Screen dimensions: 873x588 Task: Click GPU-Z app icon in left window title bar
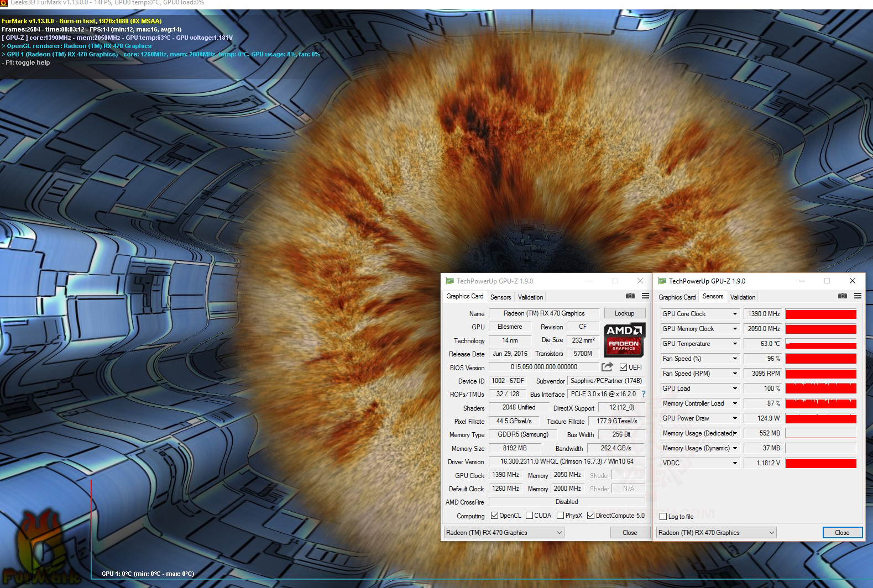pyautogui.click(x=449, y=281)
